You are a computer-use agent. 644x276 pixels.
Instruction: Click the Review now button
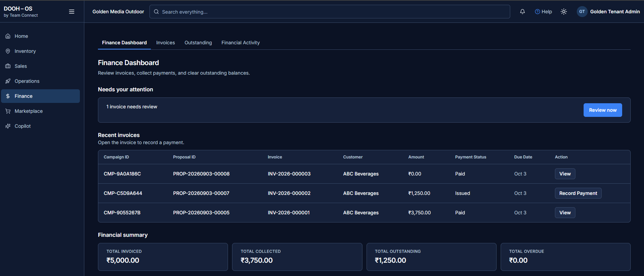click(x=603, y=110)
